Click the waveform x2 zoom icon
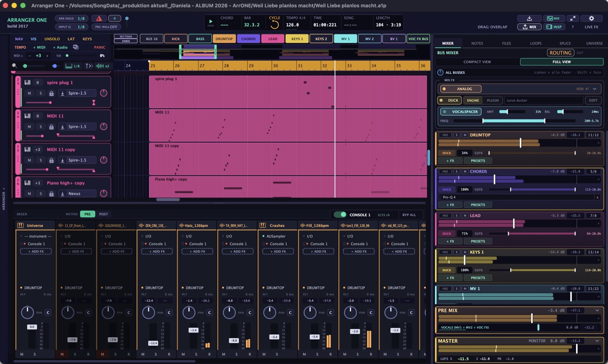Viewport: 608px width, 364px height. (x=103, y=66)
